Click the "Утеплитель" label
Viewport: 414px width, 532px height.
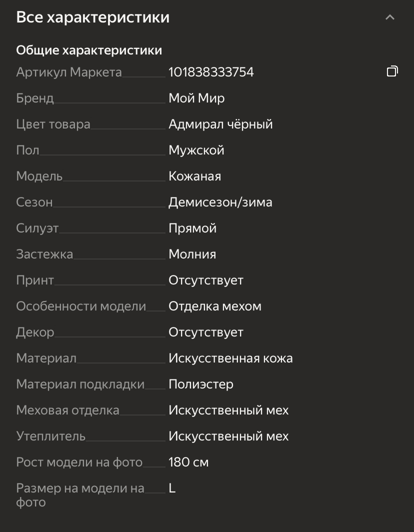click(51, 436)
